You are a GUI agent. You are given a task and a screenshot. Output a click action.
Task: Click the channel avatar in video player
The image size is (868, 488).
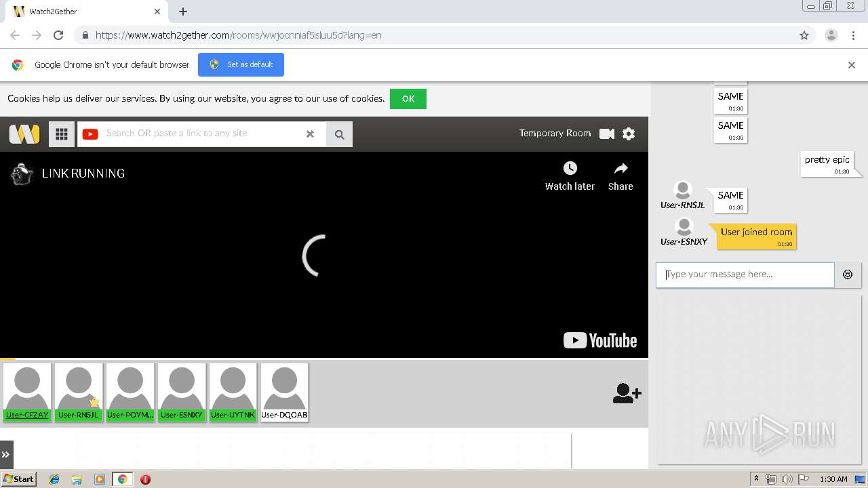pyautogui.click(x=22, y=174)
